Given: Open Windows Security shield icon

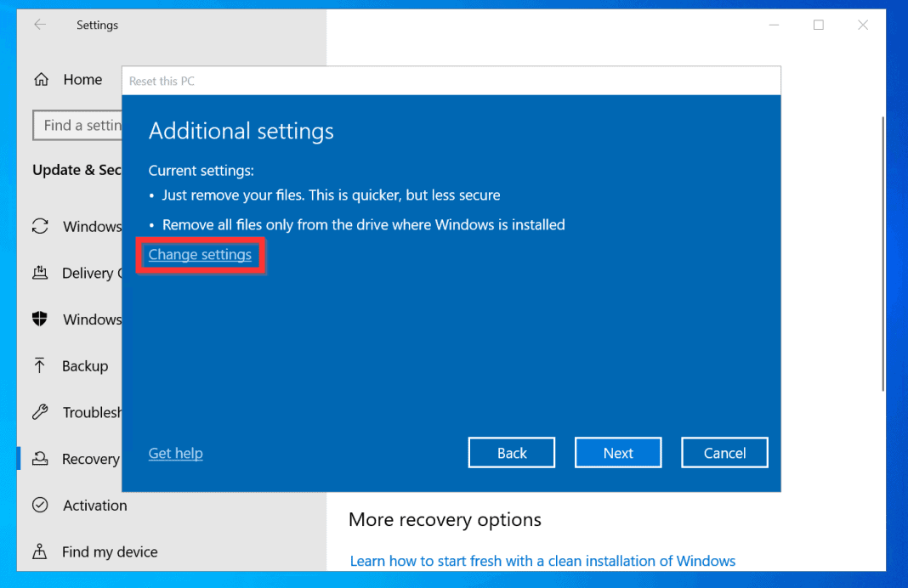Looking at the screenshot, I should 40,319.
